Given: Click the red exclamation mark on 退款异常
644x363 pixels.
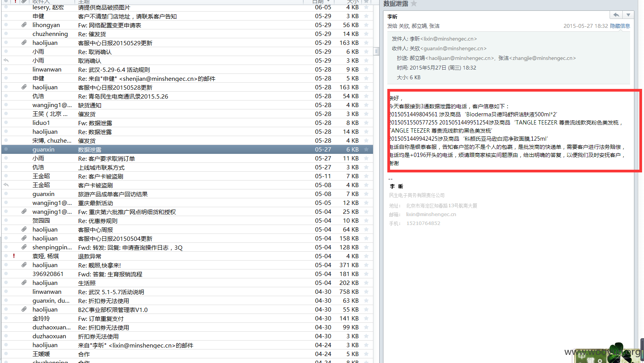Looking at the screenshot, I should [x=14, y=256].
